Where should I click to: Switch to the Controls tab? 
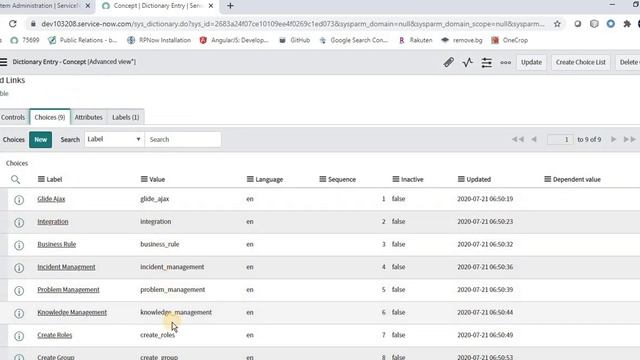click(13, 117)
